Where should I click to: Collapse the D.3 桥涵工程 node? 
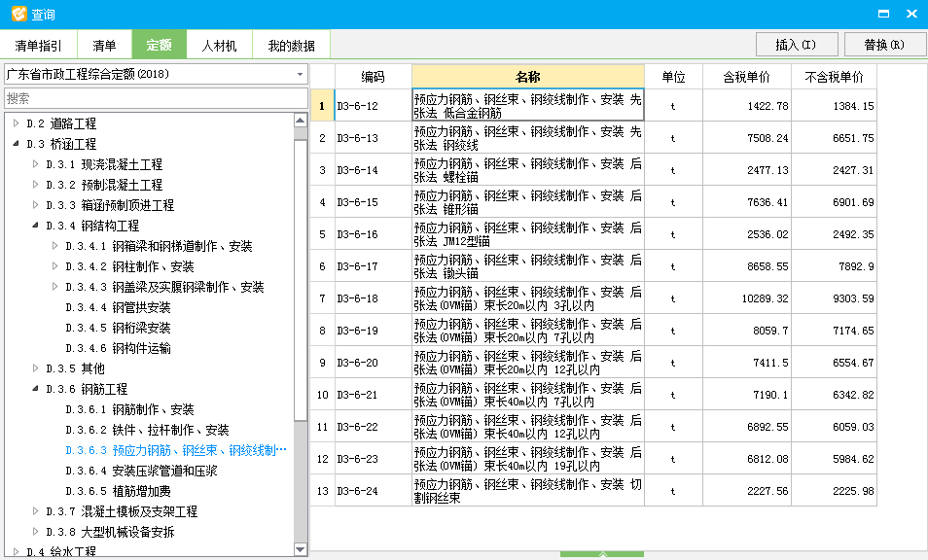click(x=16, y=144)
